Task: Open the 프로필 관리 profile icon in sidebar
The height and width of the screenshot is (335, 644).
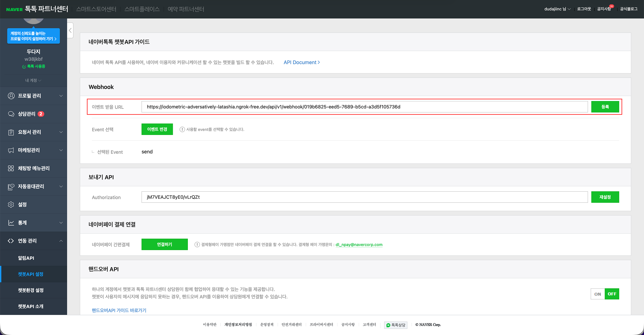Action: point(10,96)
